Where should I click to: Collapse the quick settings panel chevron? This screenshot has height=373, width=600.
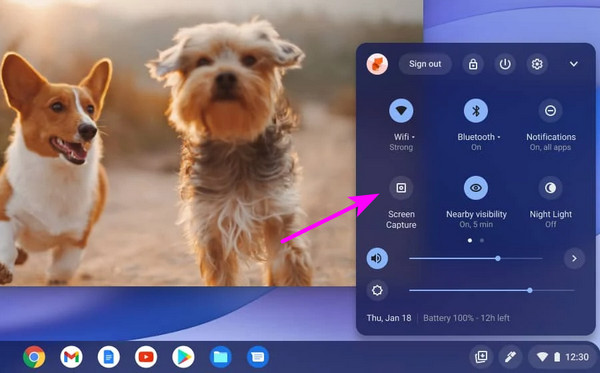coord(574,64)
